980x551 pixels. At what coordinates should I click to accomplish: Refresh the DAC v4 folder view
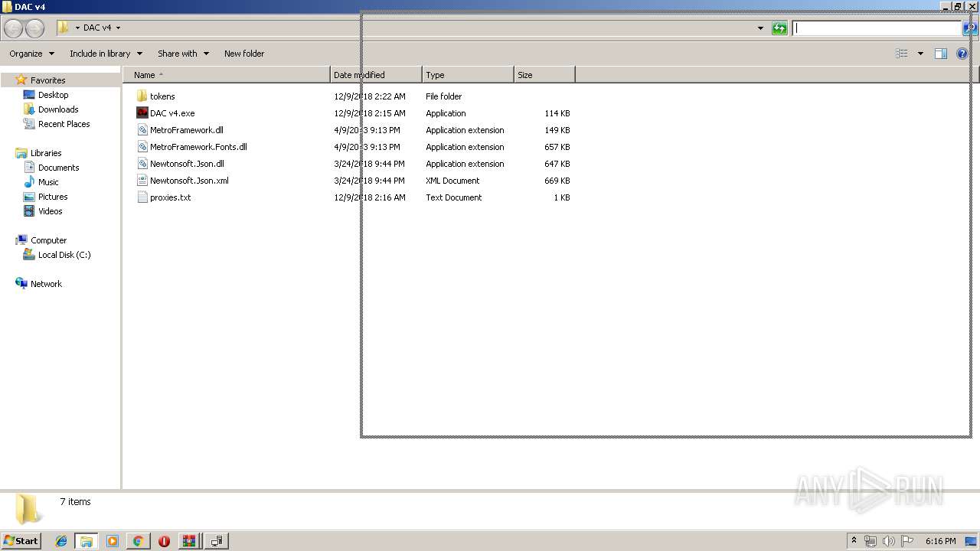[779, 28]
